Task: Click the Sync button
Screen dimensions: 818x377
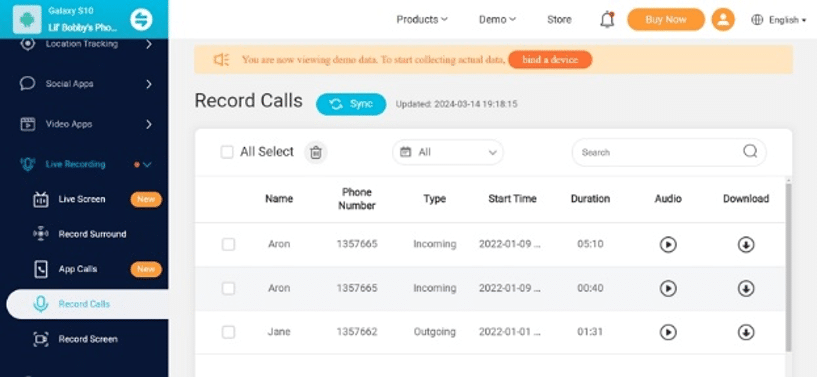Action: (x=351, y=104)
